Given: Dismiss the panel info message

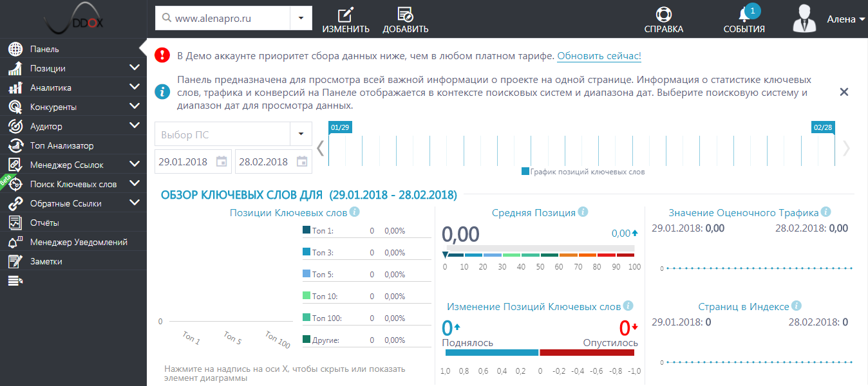Looking at the screenshot, I should (844, 92).
